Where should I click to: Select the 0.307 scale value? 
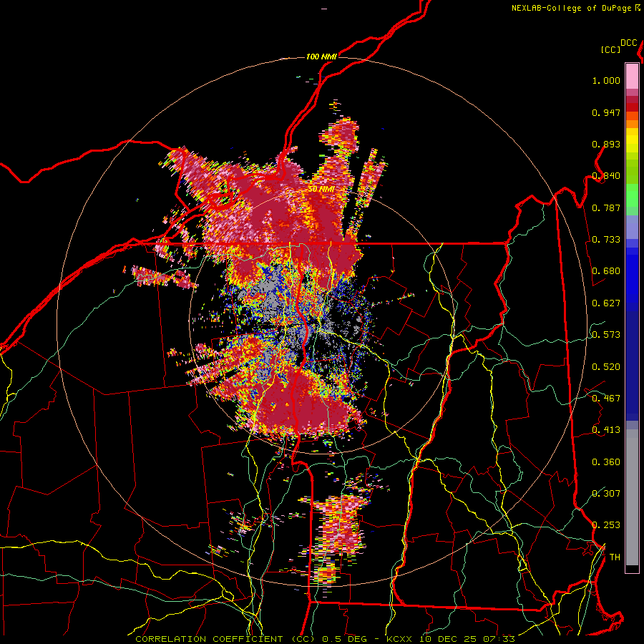pos(606,494)
